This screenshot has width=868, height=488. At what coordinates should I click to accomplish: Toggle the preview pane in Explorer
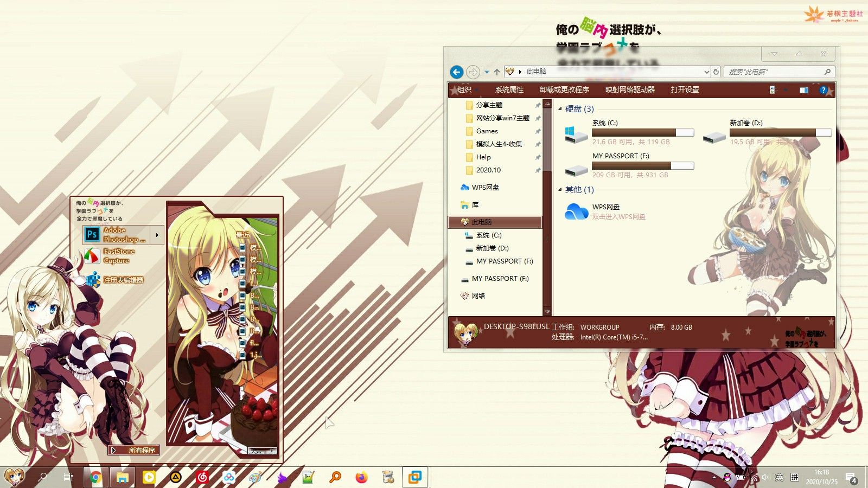tap(804, 90)
